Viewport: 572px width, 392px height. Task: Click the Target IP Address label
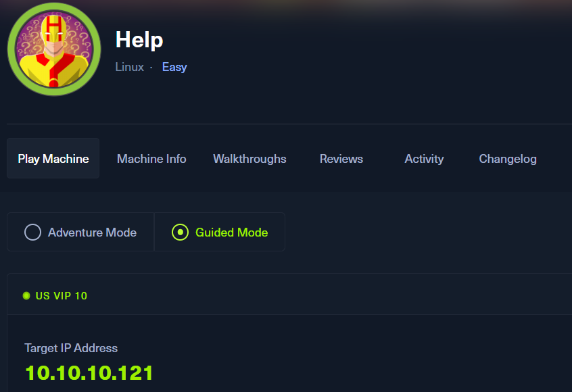pos(71,348)
